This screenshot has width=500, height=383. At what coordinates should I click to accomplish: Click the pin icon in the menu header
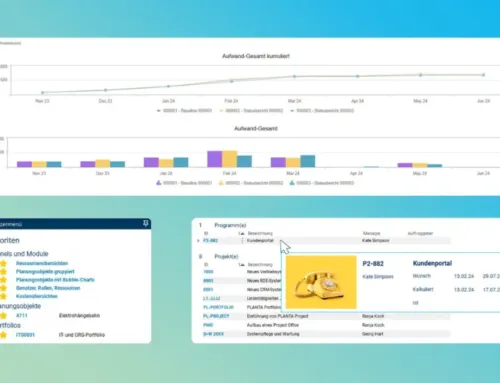coord(146,223)
